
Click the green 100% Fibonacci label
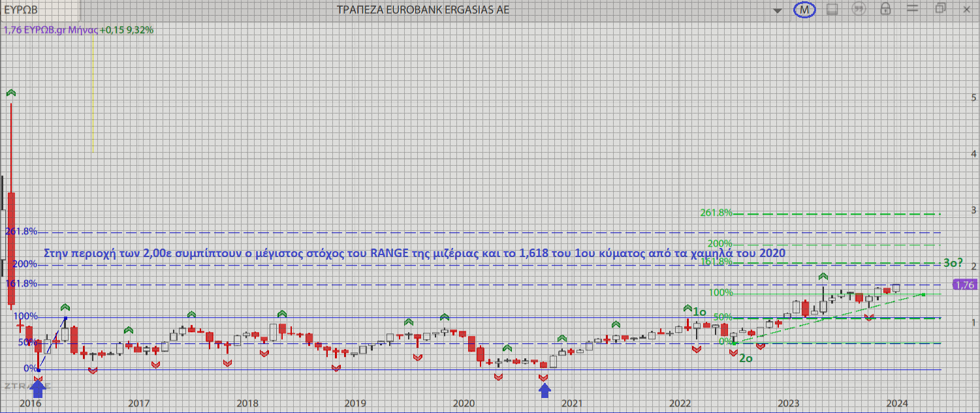pos(721,292)
